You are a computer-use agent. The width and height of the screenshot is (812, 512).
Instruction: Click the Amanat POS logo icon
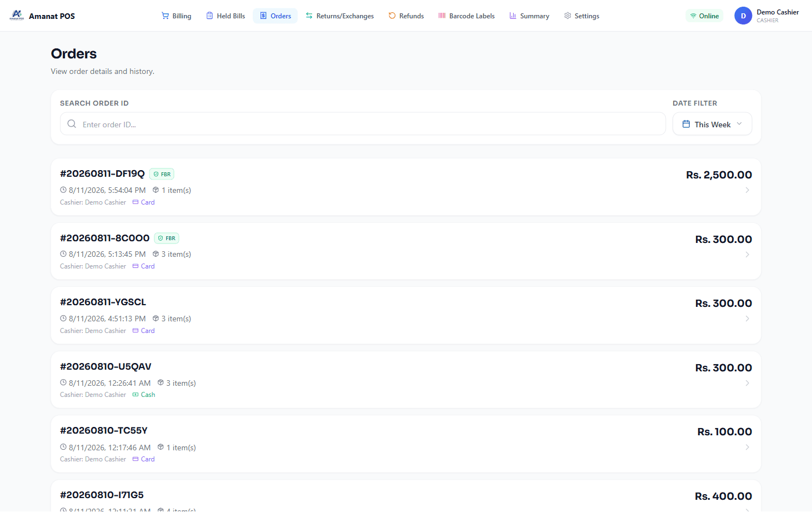17,15
